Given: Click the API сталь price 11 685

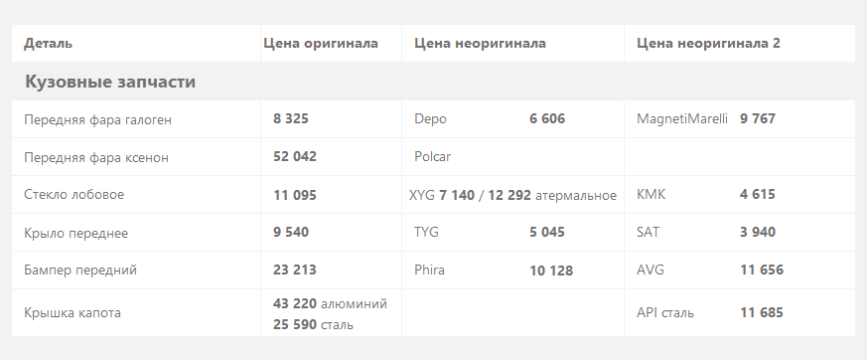Looking at the screenshot, I should pyautogui.click(x=762, y=312).
